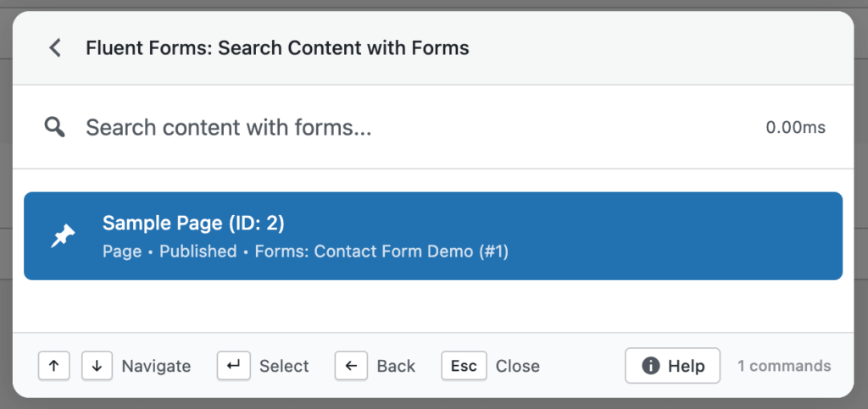
Task: Click the Back hint label in footer
Action: click(x=396, y=366)
